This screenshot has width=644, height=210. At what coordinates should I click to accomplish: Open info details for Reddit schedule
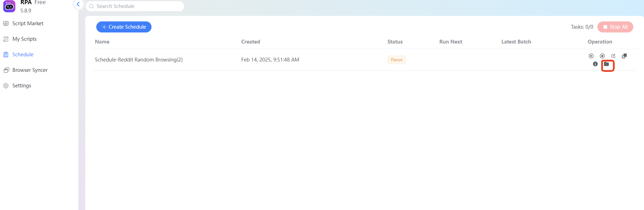click(595, 64)
